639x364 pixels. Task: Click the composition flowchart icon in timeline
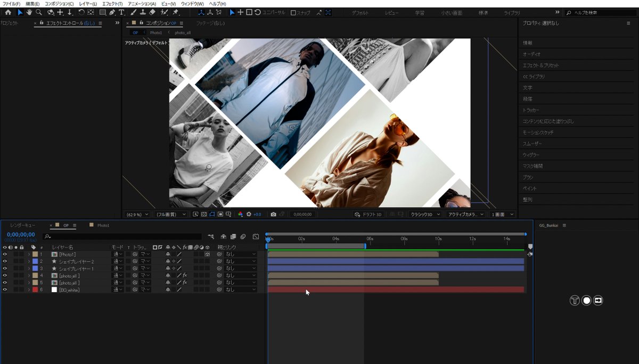pos(211,236)
